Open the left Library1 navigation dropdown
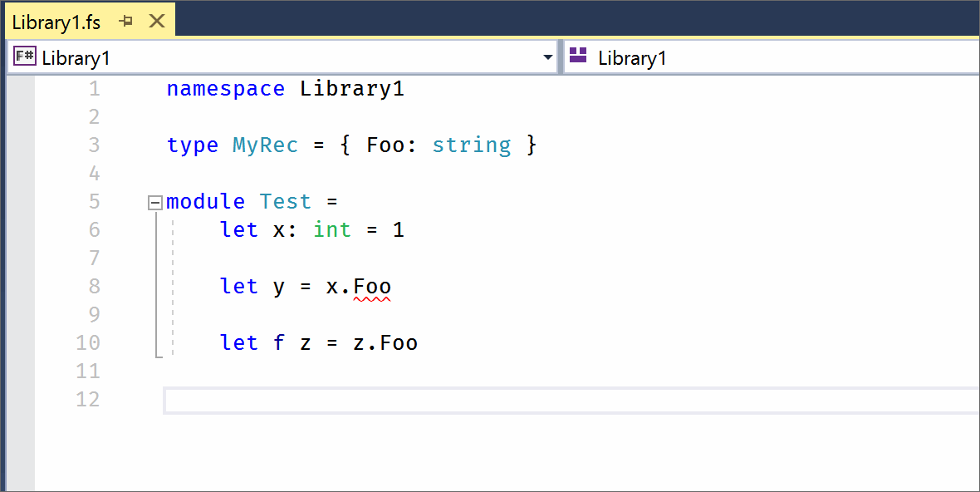The image size is (980, 492). [282, 57]
